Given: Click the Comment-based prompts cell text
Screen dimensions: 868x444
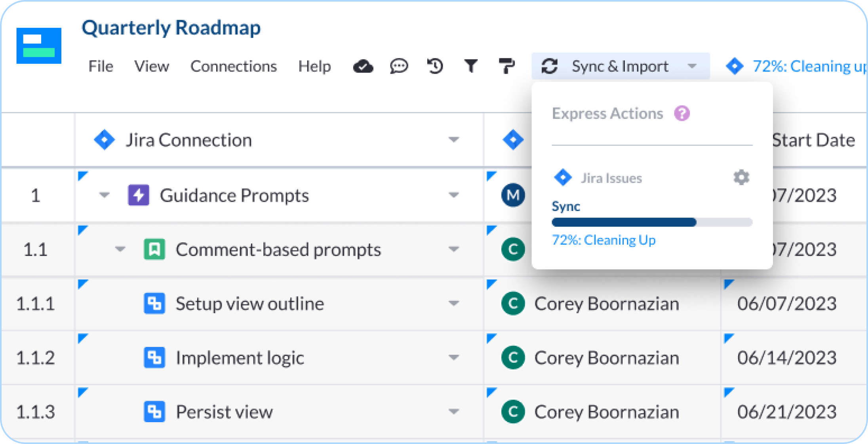Looking at the screenshot, I should coord(278,250).
